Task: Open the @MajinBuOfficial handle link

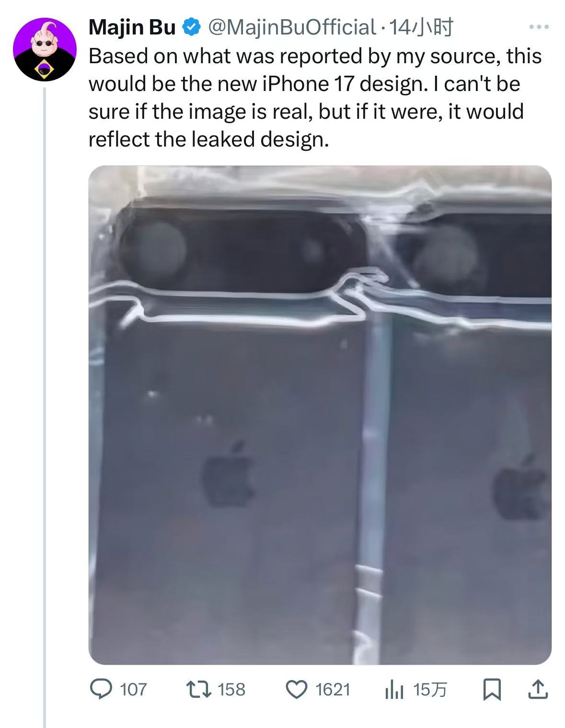Action: (x=290, y=28)
